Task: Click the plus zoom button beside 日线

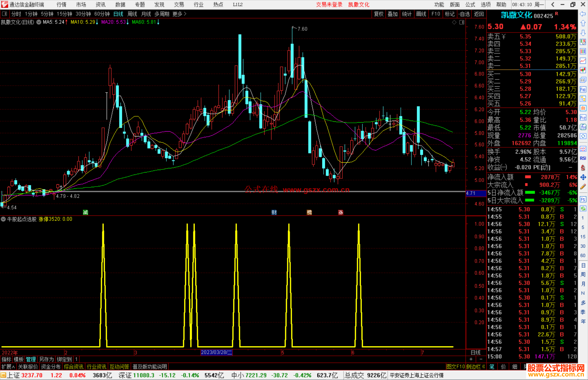Action: (471, 359)
